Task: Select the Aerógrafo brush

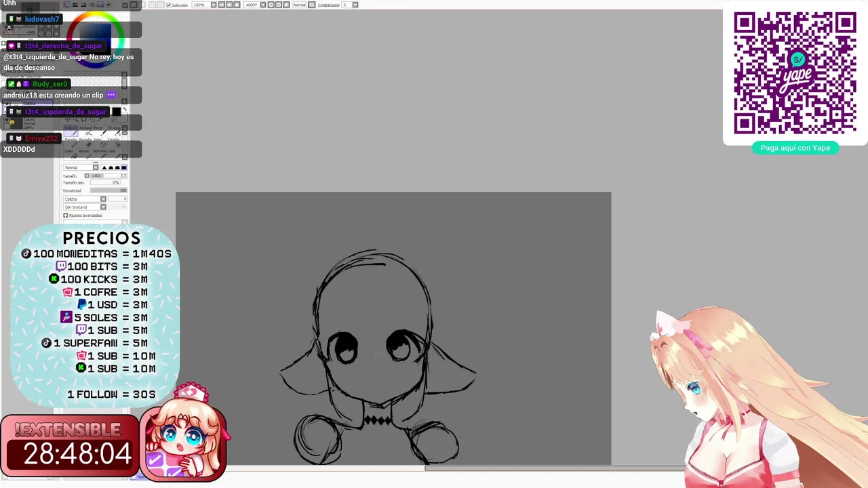Action: 86,131
